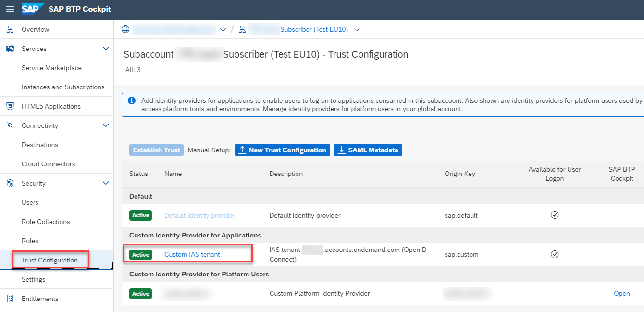This screenshot has width=644, height=312.
Task: Click the Services puzzle icon
Action: pos(10,49)
